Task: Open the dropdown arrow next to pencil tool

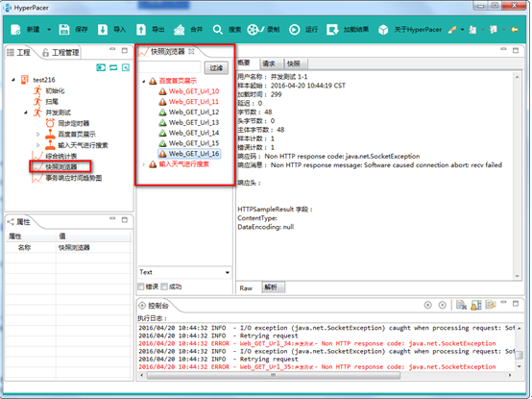Action: 462,30
